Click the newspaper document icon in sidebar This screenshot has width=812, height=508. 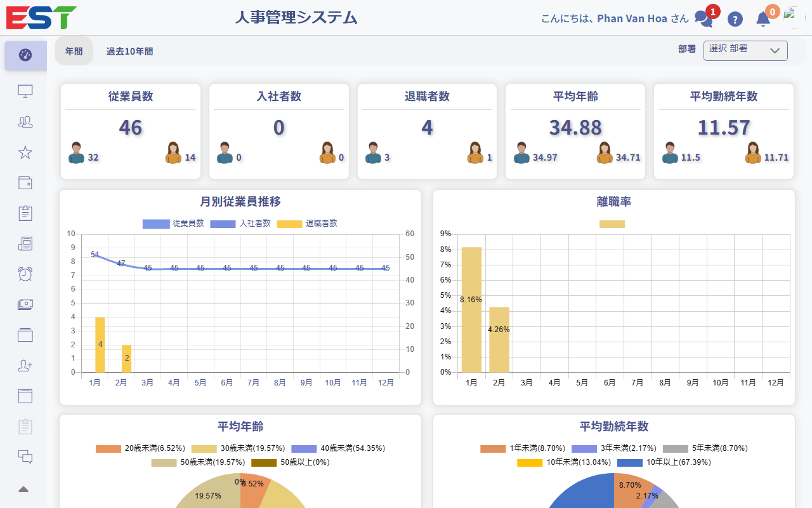(25, 243)
